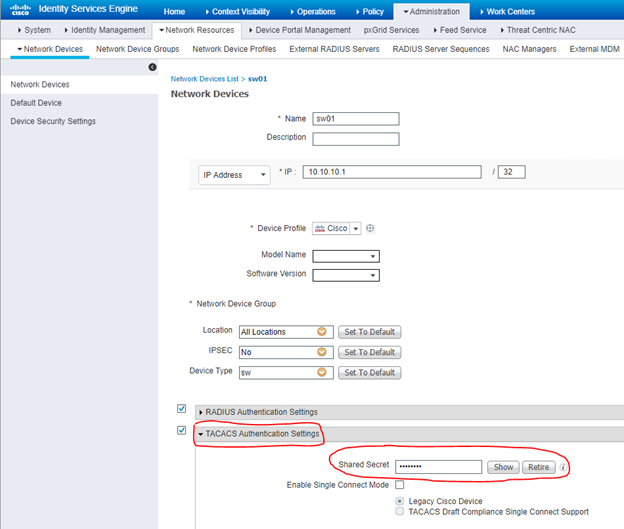Click the Device Profile info globe icon
The image size is (624, 529).
click(x=370, y=228)
